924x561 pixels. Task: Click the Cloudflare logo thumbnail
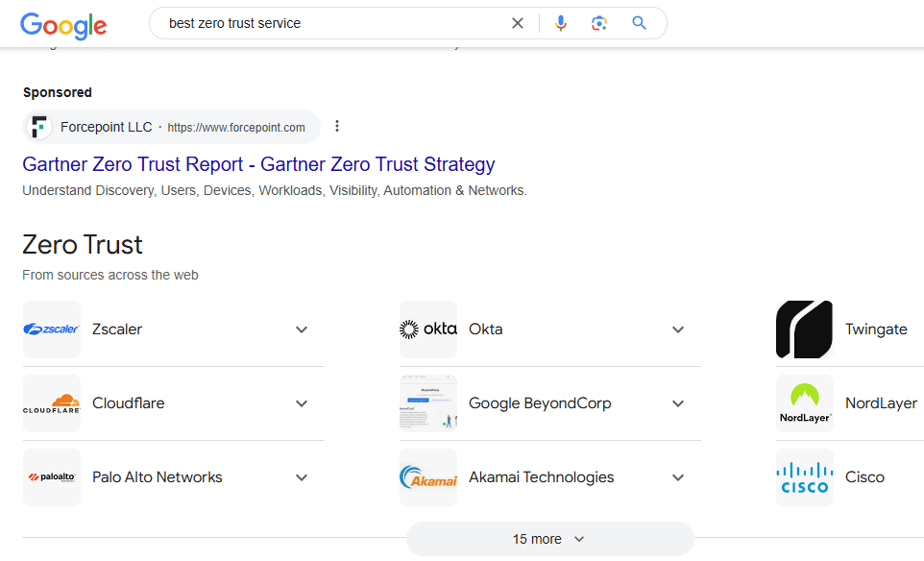[x=52, y=403]
